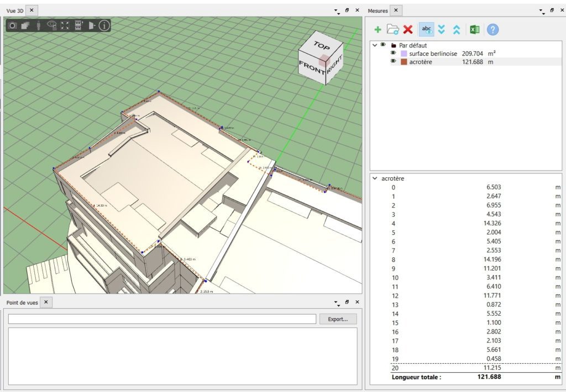Collapse the acrotère segment list
The image size is (566, 392).
375,178
